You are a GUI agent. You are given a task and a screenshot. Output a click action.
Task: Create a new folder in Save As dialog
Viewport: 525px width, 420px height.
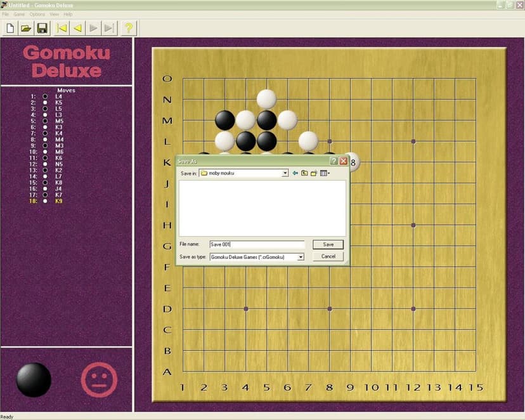314,173
